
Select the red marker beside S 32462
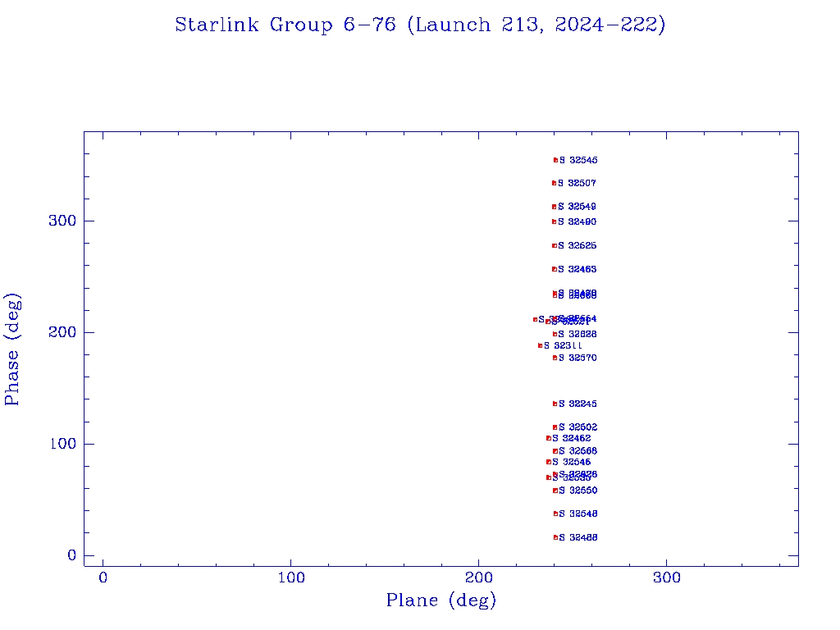click(549, 438)
